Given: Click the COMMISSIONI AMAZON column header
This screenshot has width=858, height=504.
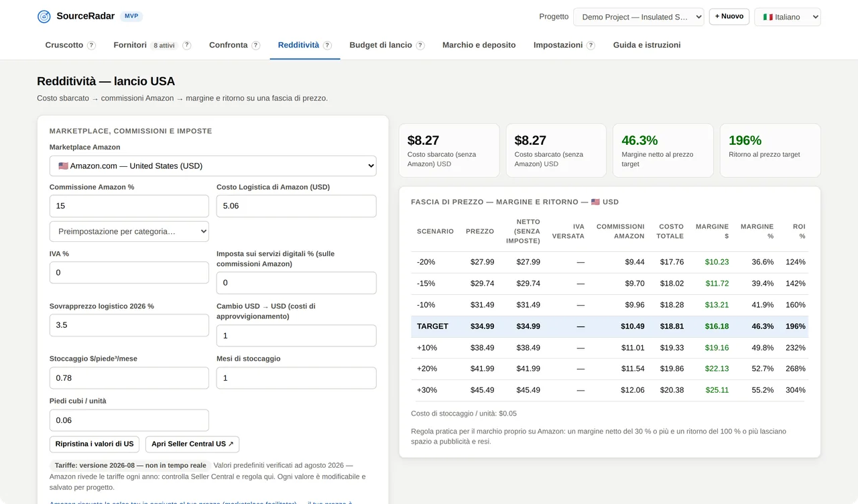Looking at the screenshot, I should (x=621, y=231).
